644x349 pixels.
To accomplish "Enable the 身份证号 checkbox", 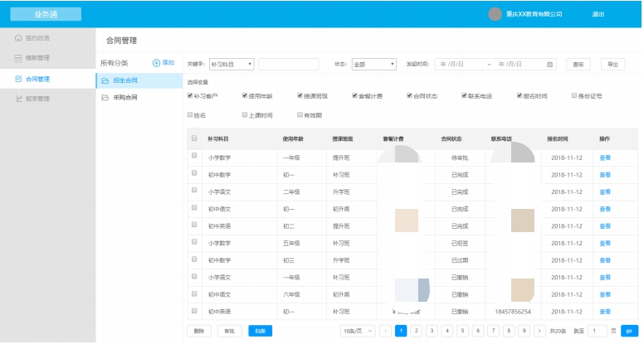I will pos(573,95).
